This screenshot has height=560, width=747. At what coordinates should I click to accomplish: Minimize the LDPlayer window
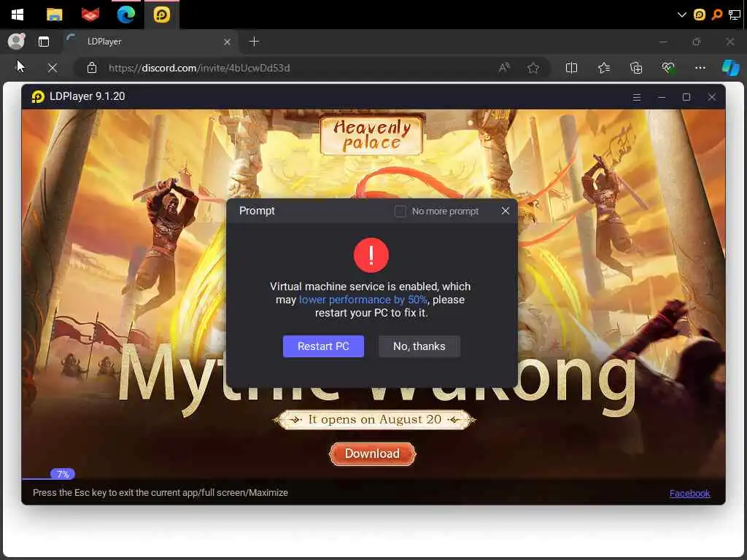[x=661, y=97]
